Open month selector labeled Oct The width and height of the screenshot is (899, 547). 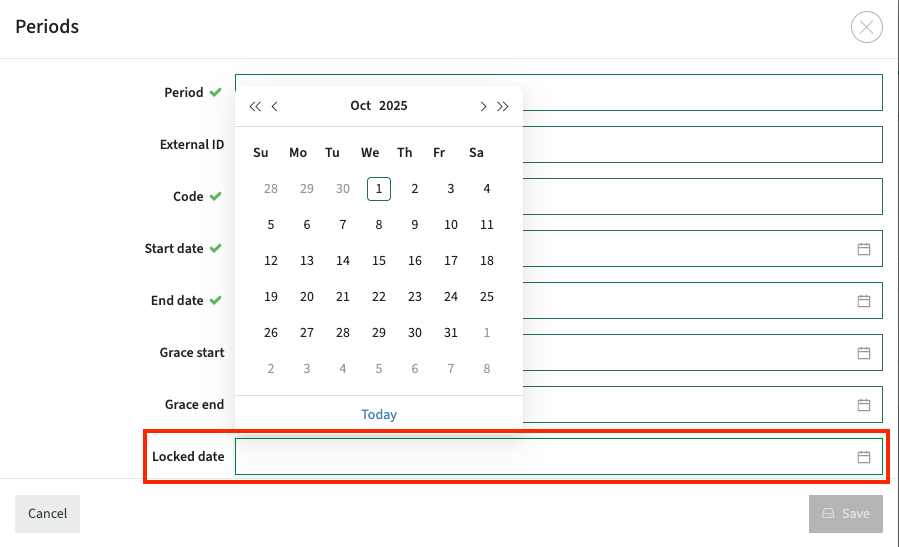[360, 106]
